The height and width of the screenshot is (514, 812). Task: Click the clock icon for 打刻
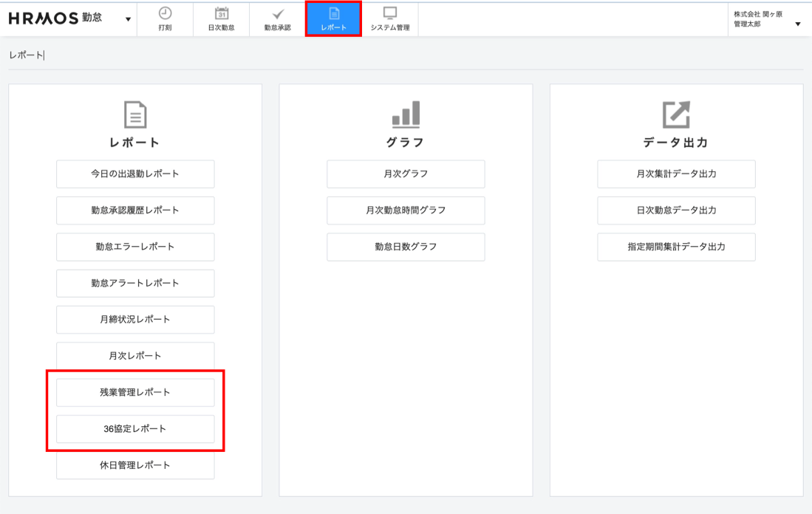(166, 13)
